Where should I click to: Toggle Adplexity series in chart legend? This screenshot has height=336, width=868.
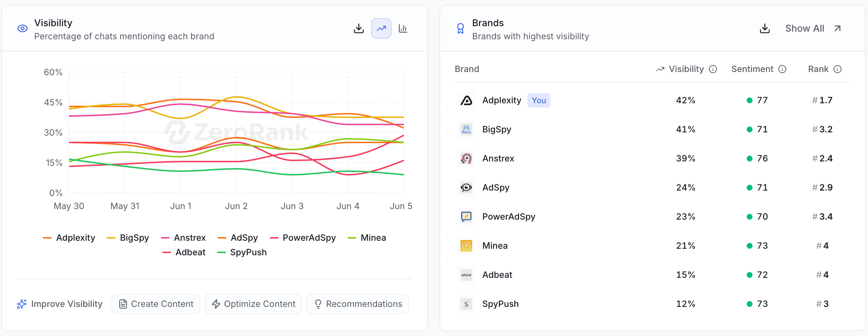point(69,238)
